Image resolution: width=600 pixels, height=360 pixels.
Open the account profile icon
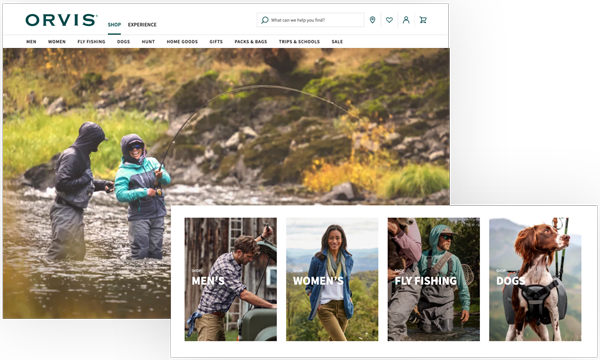pyautogui.click(x=406, y=20)
